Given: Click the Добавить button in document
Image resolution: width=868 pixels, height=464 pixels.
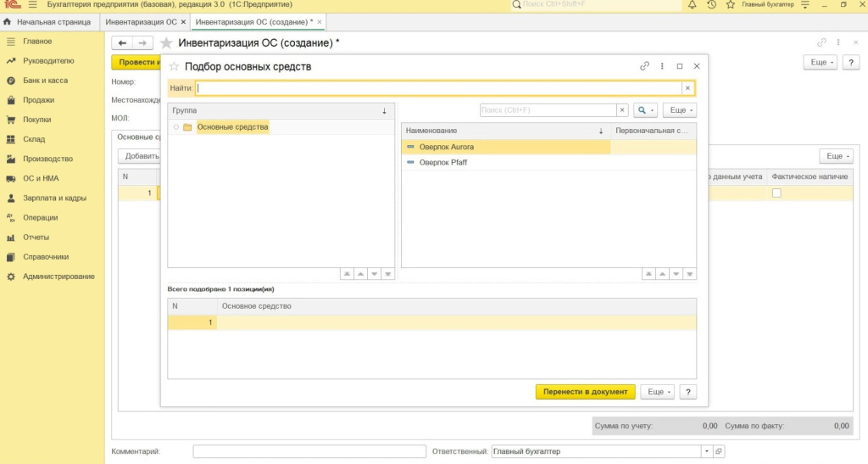Looking at the screenshot, I should pos(140,156).
